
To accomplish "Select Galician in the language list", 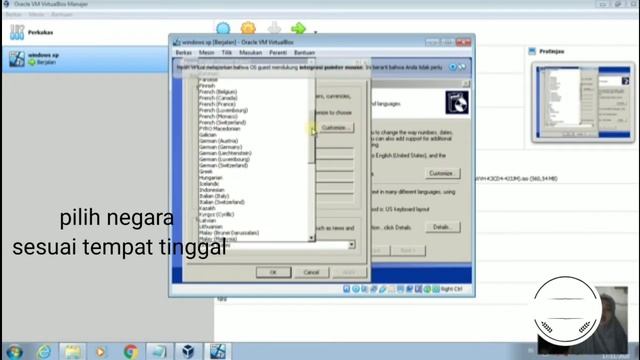I will [x=208, y=135].
